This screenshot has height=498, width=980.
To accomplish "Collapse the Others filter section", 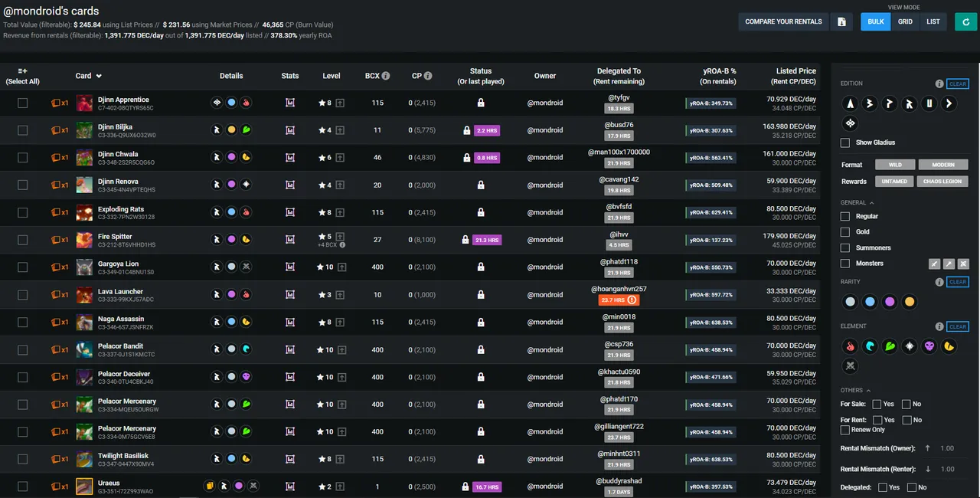I will point(868,390).
